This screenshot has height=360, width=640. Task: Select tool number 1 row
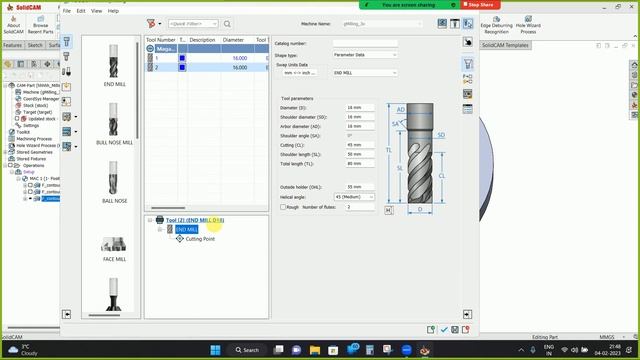(207, 58)
